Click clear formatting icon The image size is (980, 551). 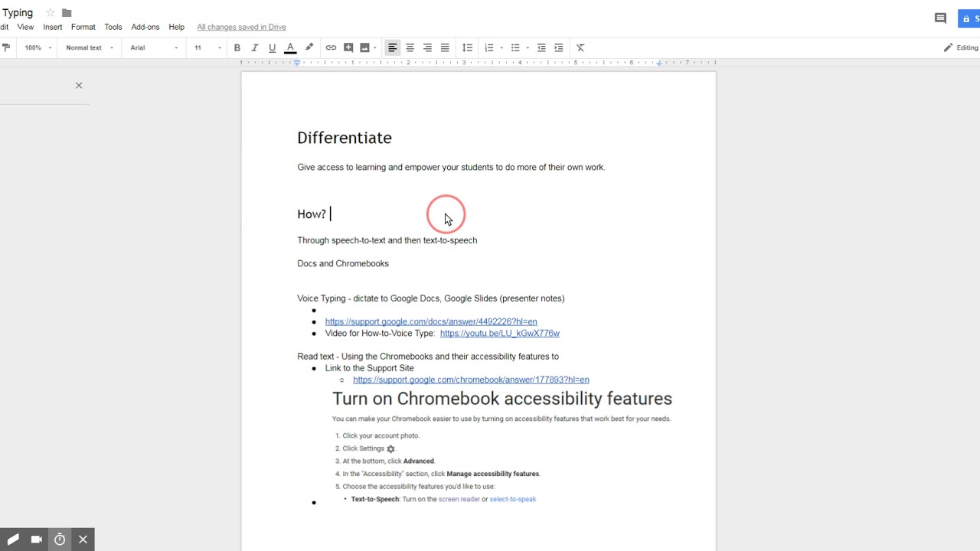[x=580, y=47]
